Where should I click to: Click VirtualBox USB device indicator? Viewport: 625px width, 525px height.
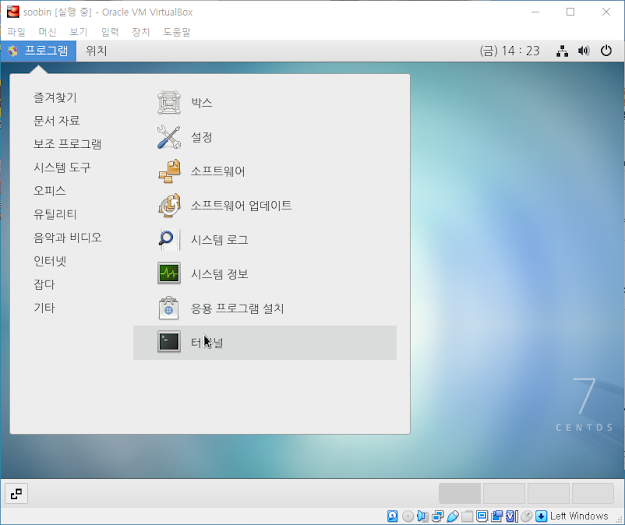pos(453,516)
